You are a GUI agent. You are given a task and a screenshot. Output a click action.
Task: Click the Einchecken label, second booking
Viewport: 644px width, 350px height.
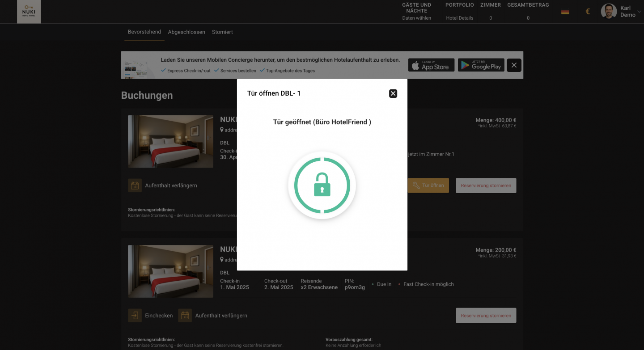point(159,316)
